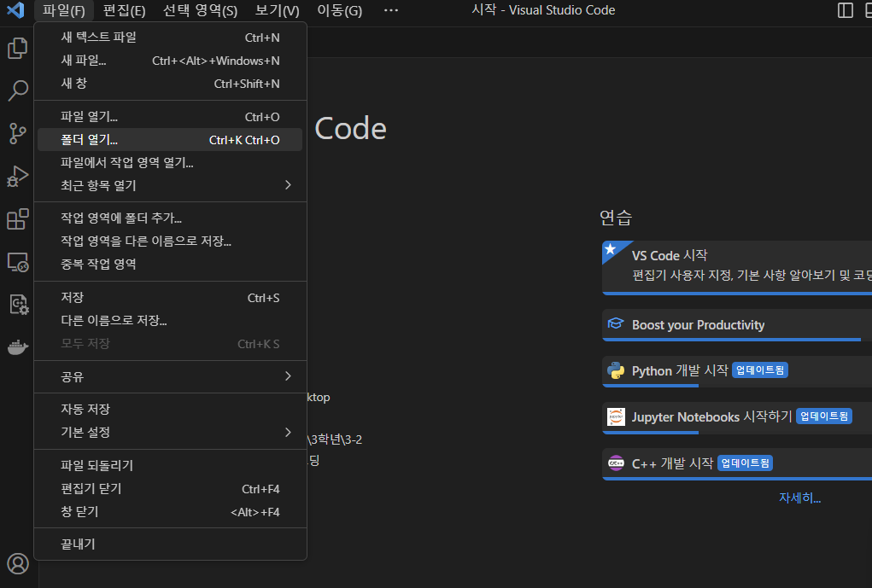
Task: Open C++ 개발 시작 walkthrough
Action: [737, 464]
